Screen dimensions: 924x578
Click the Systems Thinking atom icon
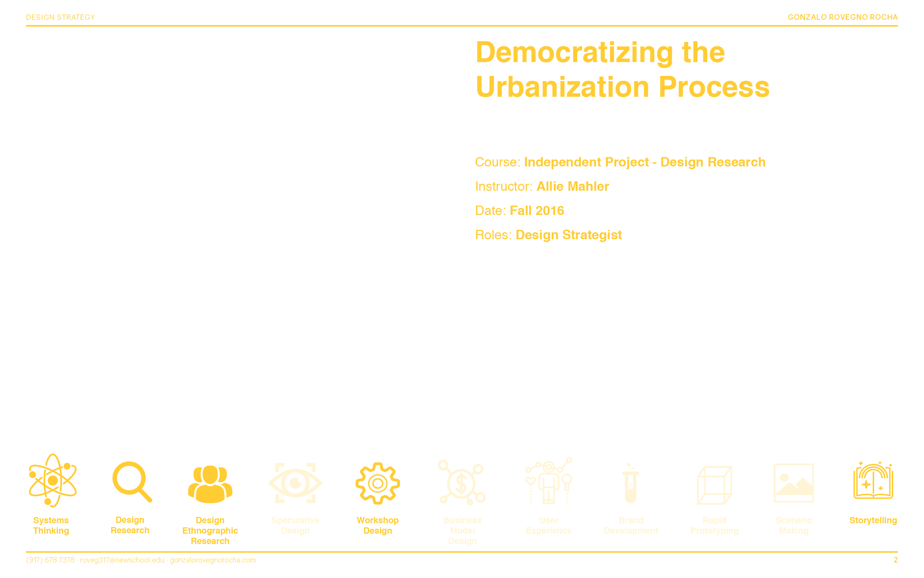tap(53, 480)
